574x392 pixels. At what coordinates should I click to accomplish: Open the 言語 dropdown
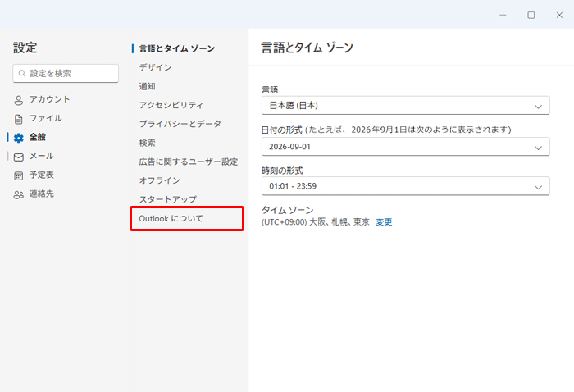click(405, 106)
